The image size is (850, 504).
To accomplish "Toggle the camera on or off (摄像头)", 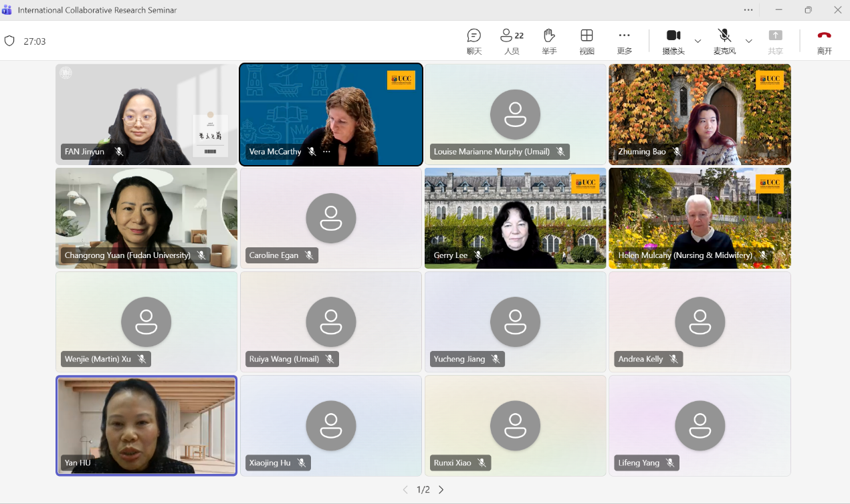I will pyautogui.click(x=673, y=41).
